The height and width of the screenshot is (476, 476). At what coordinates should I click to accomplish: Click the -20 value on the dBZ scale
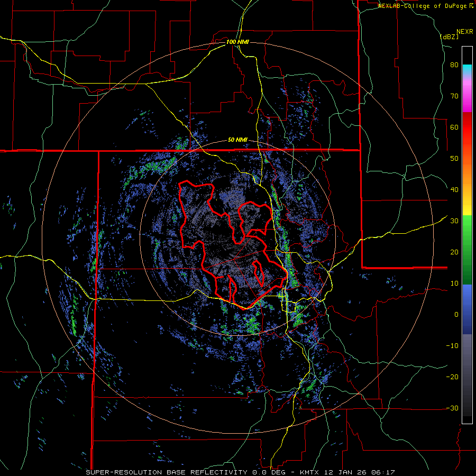point(452,377)
